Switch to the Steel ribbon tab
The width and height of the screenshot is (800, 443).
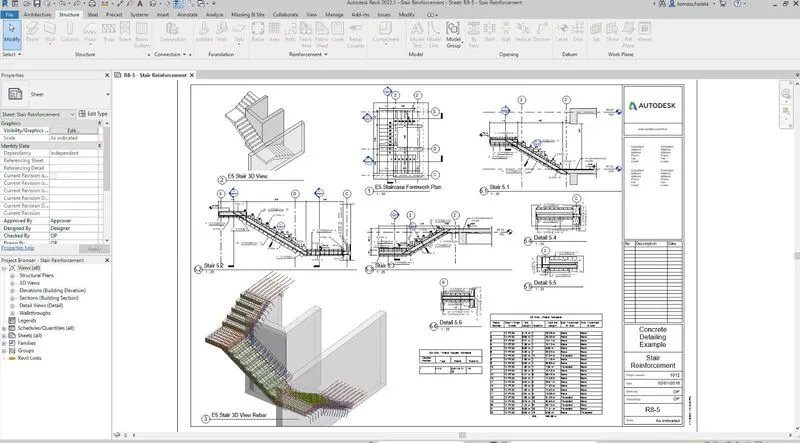coord(92,15)
